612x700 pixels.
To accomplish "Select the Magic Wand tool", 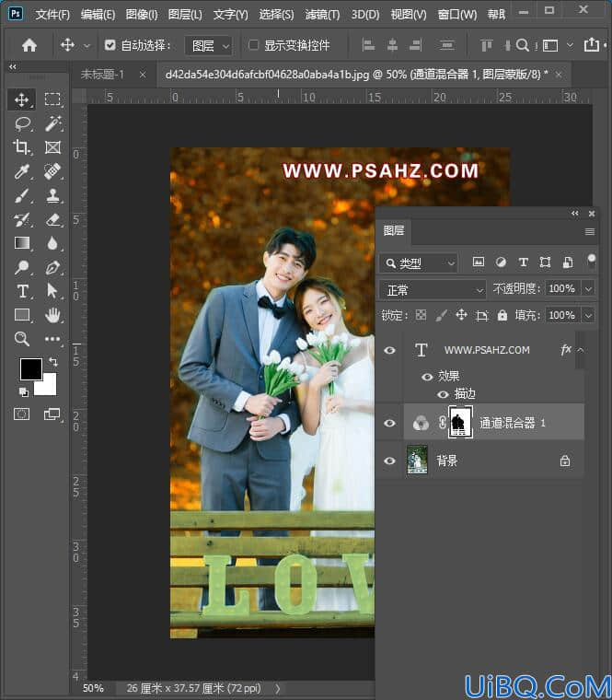I will tap(52, 123).
